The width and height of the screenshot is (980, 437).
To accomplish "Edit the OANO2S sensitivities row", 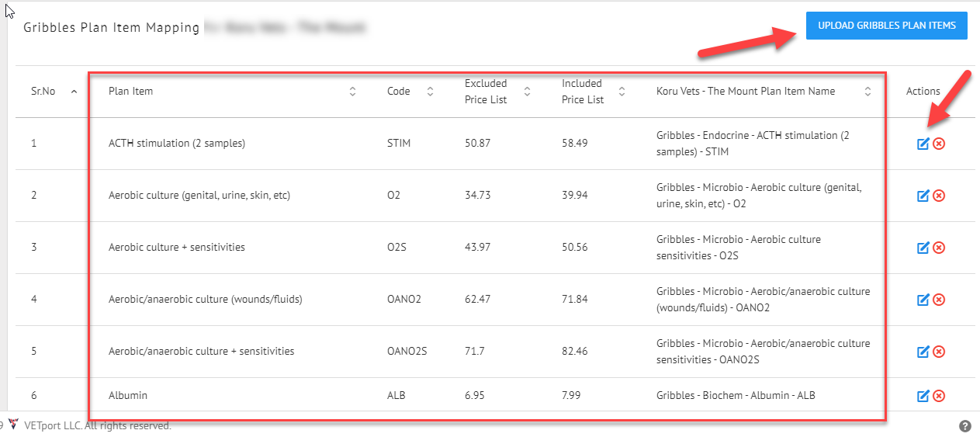I will 923,352.
